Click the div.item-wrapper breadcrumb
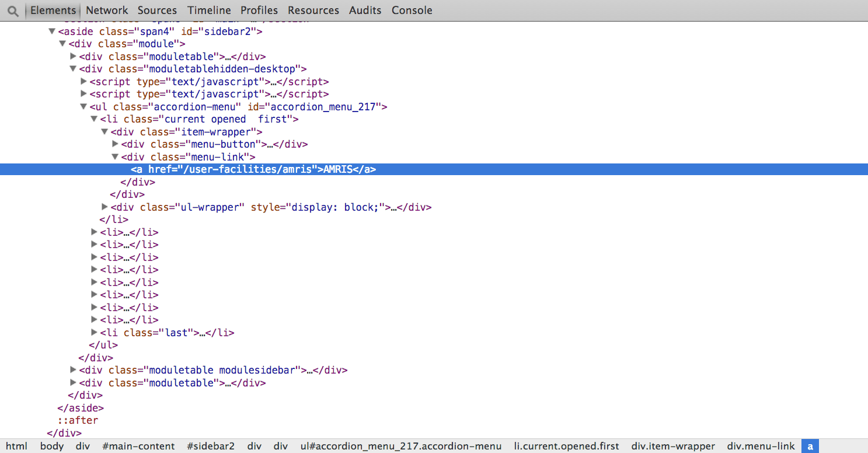The height and width of the screenshot is (453, 868). click(673, 446)
